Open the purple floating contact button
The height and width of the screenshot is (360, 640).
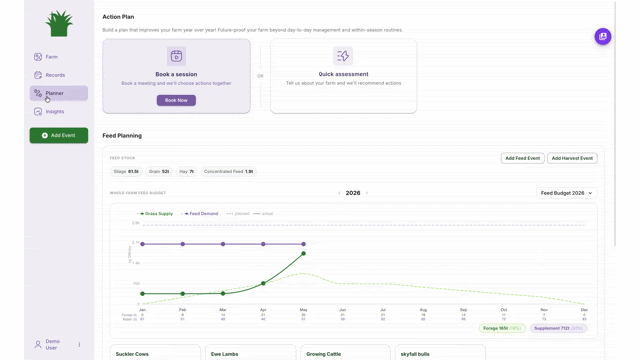[603, 36]
